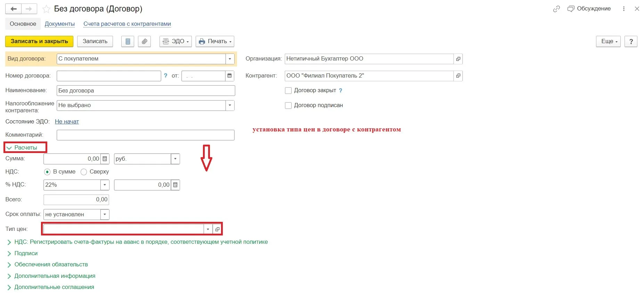Show hint for Договор закрыт checkbox

pyautogui.click(x=341, y=91)
